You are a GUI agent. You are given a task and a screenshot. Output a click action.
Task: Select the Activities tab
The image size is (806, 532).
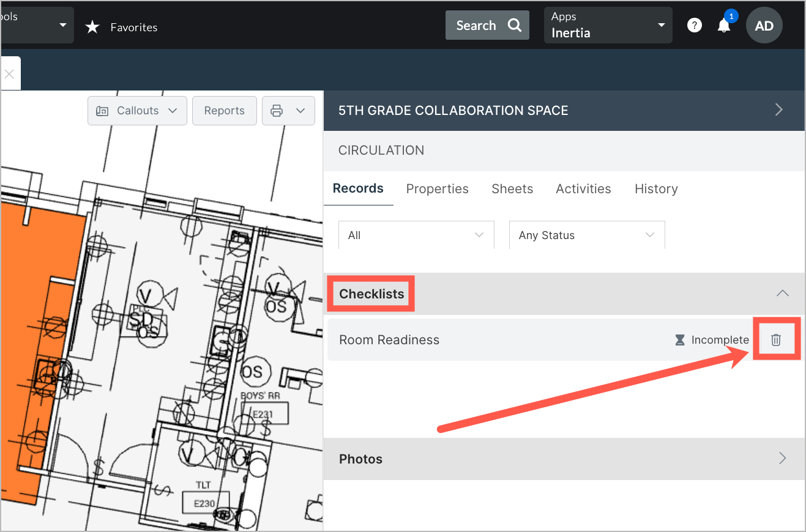pos(583,188)
